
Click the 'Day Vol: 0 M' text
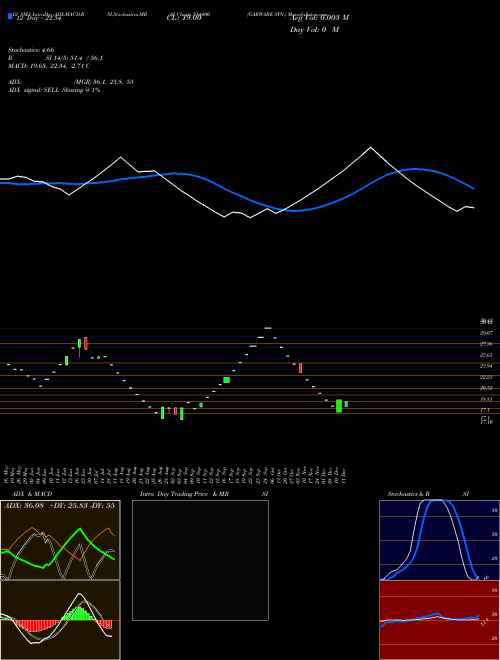tap(314, 30)
